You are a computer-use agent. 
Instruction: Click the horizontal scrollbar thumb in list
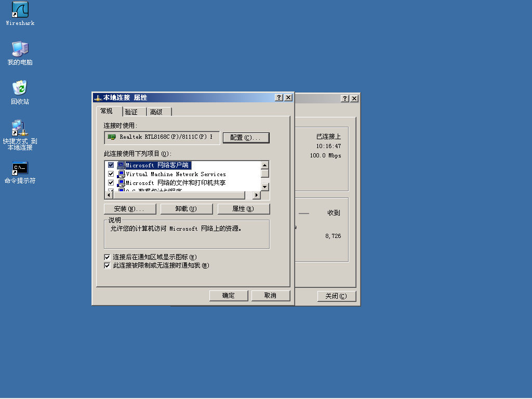(x=179, y=195)
